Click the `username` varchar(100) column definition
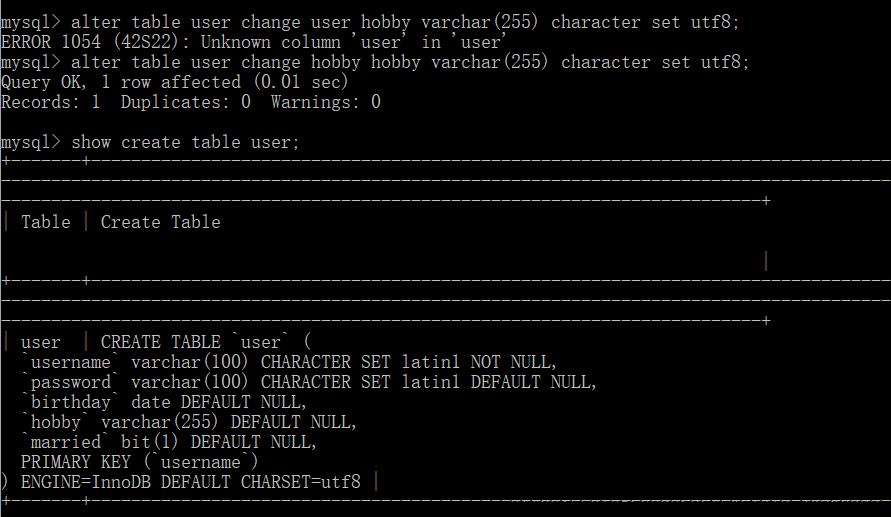 tap(289, 362)
